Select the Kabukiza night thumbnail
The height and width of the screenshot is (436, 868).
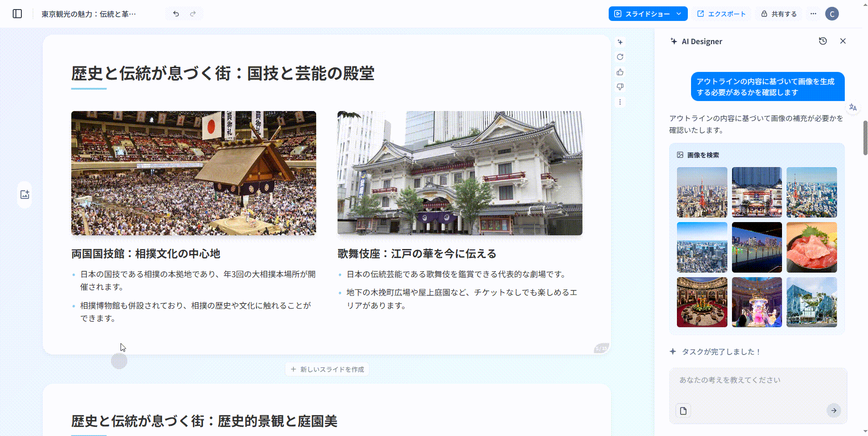757,192
